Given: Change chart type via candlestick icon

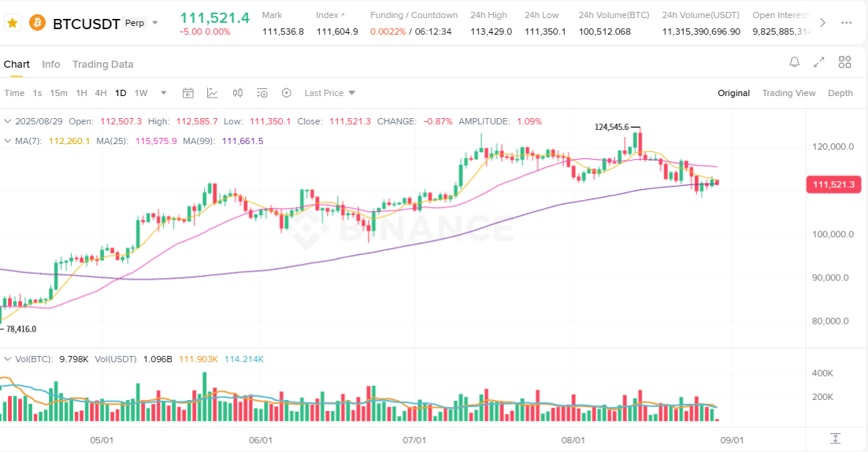Looking at the screenshot, I should (x=238, y=93).
